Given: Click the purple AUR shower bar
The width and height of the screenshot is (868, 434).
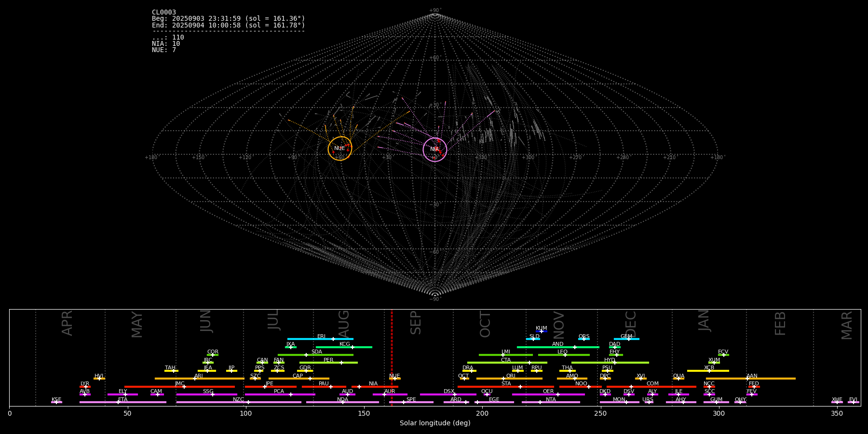Looking at the screenshot, I should point(390,394).
